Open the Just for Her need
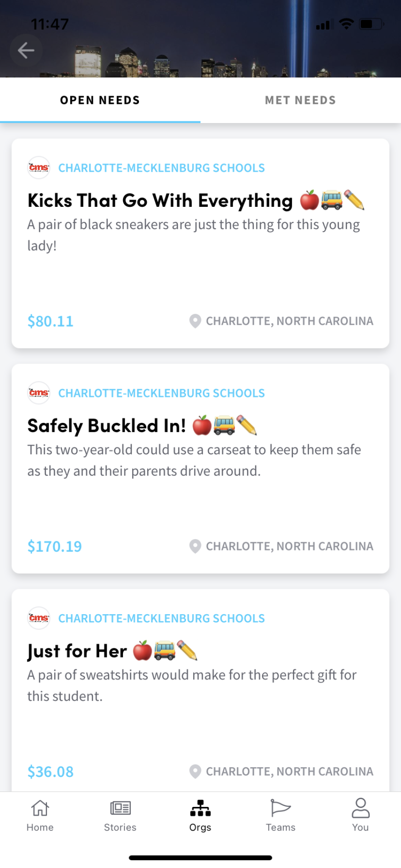The width and height of the screenshot is (401, 868). pos(77,651)
